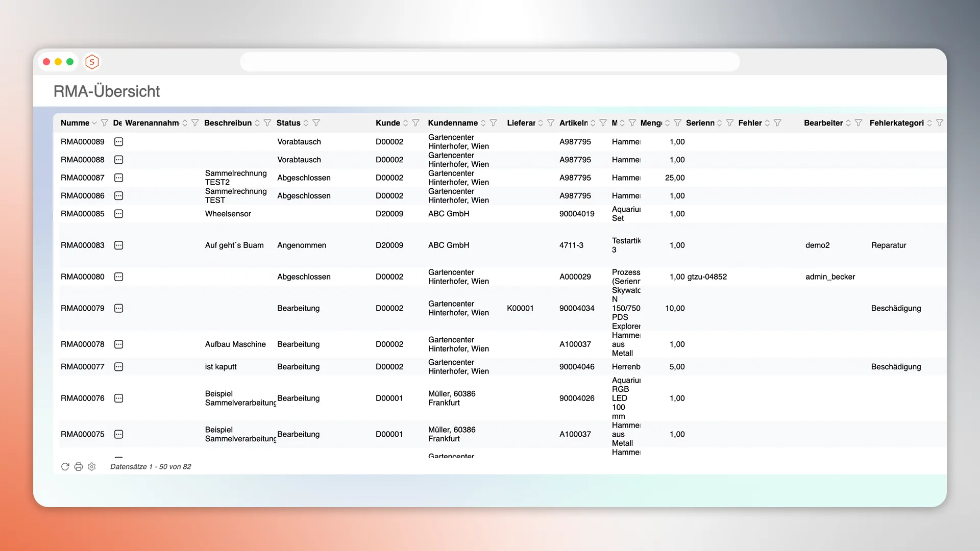Viewport: 980px width, 551px height.
Task: Open filter for Bearbeiter column
Action: click(x=859, y=123)
